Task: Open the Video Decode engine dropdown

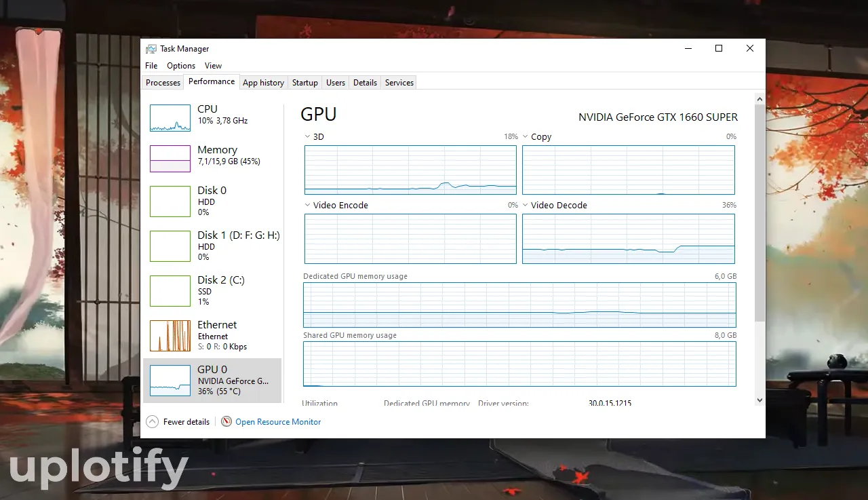Action: click(526, 205)
